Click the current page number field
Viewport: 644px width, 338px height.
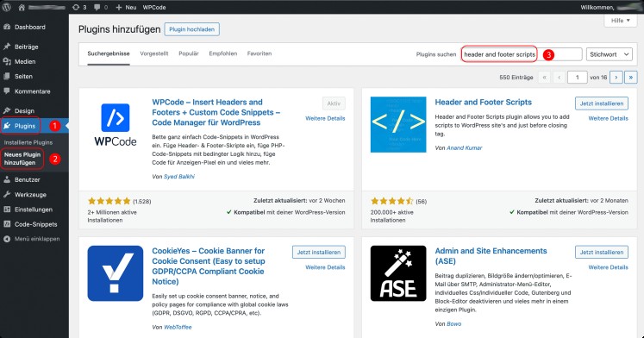(577, 78)
